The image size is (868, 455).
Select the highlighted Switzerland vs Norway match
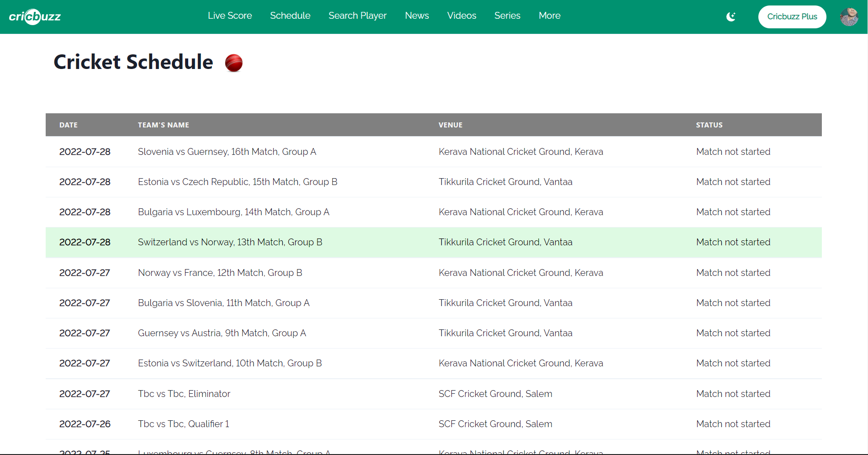(x=229, y=242)
